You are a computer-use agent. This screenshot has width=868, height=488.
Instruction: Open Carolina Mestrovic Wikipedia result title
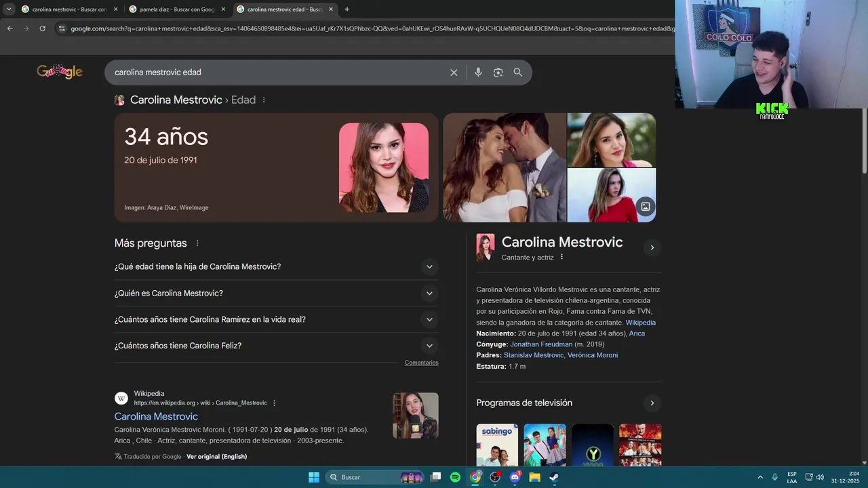(156, 416)
